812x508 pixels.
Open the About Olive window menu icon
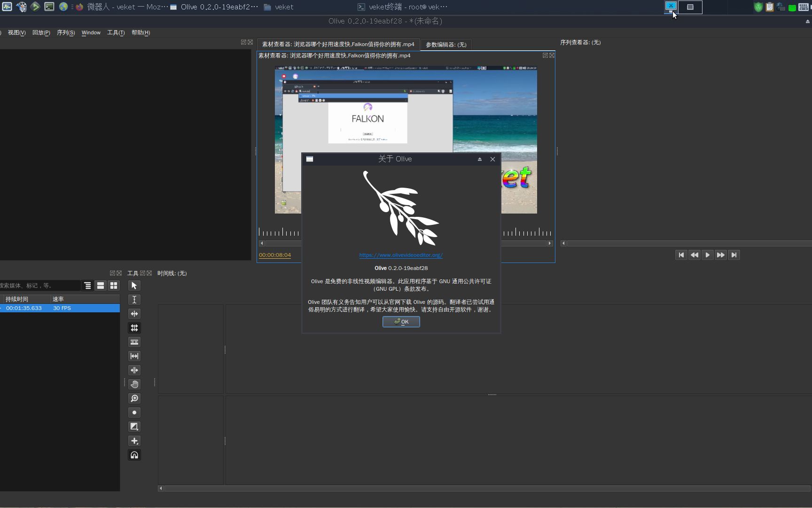(x=310, y=159)
